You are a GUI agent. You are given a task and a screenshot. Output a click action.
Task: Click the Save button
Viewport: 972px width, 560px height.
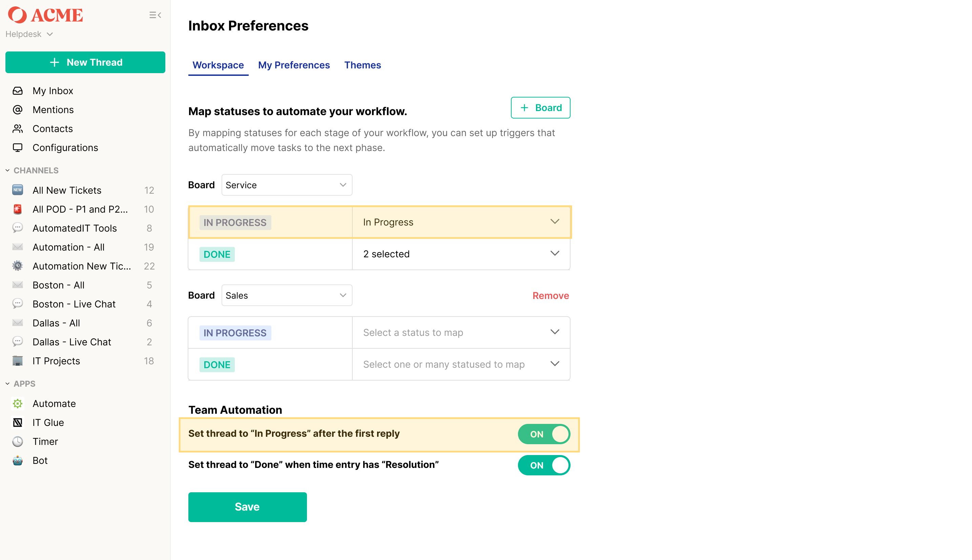[247, 507]
